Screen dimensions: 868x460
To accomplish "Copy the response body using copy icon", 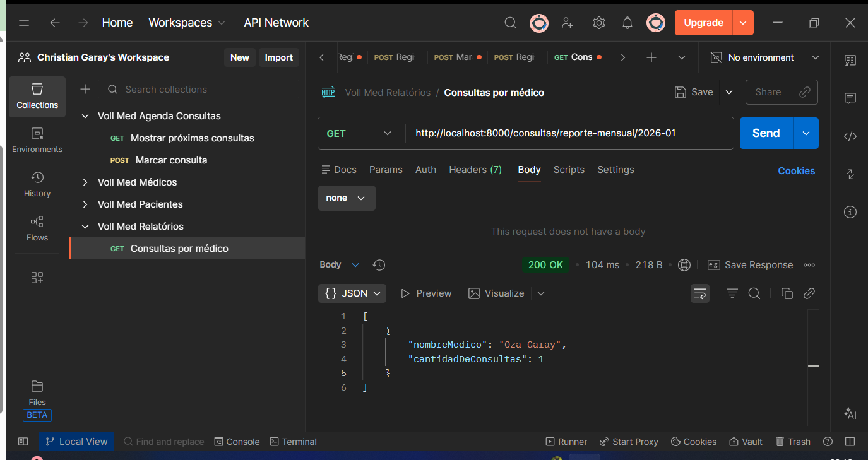I will (787, 293).
